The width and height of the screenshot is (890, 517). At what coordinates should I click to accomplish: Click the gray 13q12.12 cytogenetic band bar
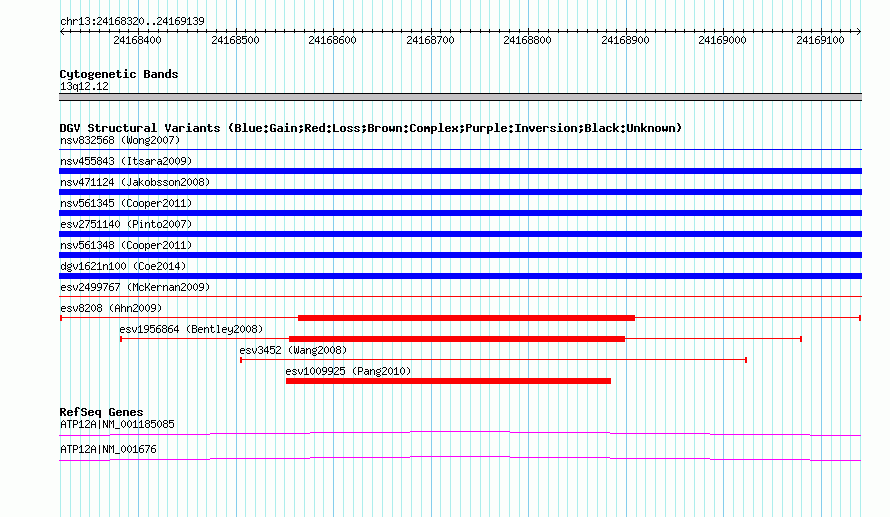tap(460, 97)
